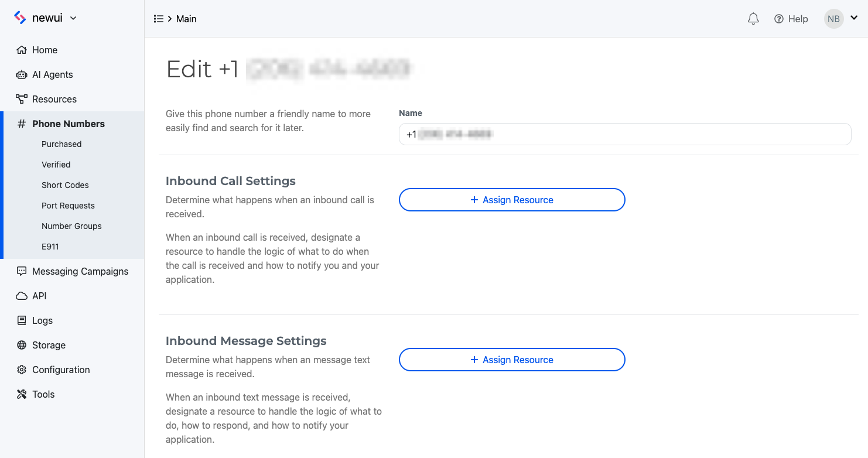Select AI Agents from the sidebar
The width and height of the screenshot is (868, 458).
click(52, 74)
